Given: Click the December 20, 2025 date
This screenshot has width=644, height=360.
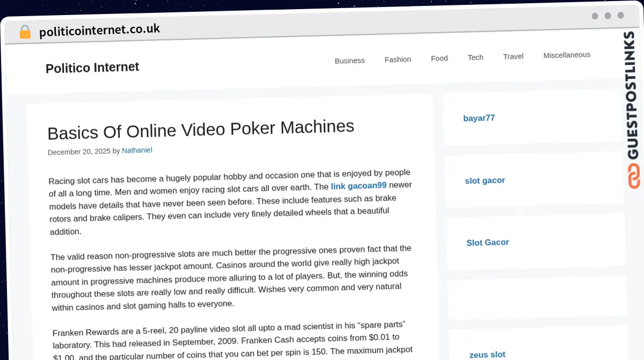Looking at the screenshot, I should (x=79, y=152).
